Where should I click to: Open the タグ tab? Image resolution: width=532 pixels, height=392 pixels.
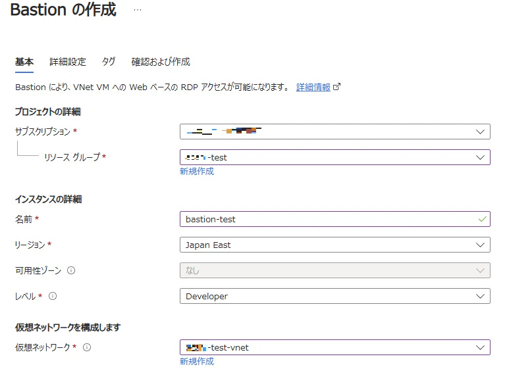pos(109,62)
